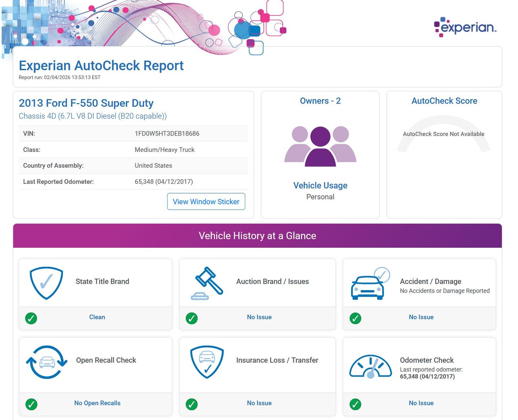Click No Issue under Insurance Loss / Transfer

point(259,403)
